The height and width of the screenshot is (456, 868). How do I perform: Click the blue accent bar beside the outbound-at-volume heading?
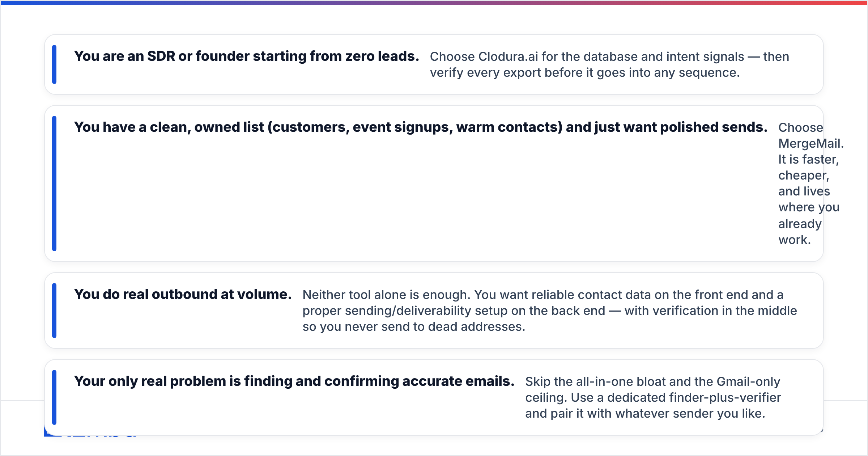[54, 311]
